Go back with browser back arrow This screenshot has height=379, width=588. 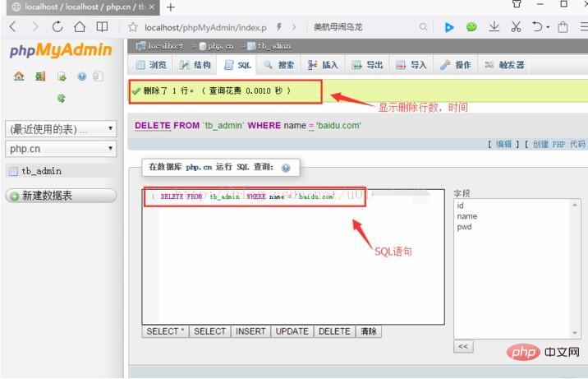[x=13, y=26]
